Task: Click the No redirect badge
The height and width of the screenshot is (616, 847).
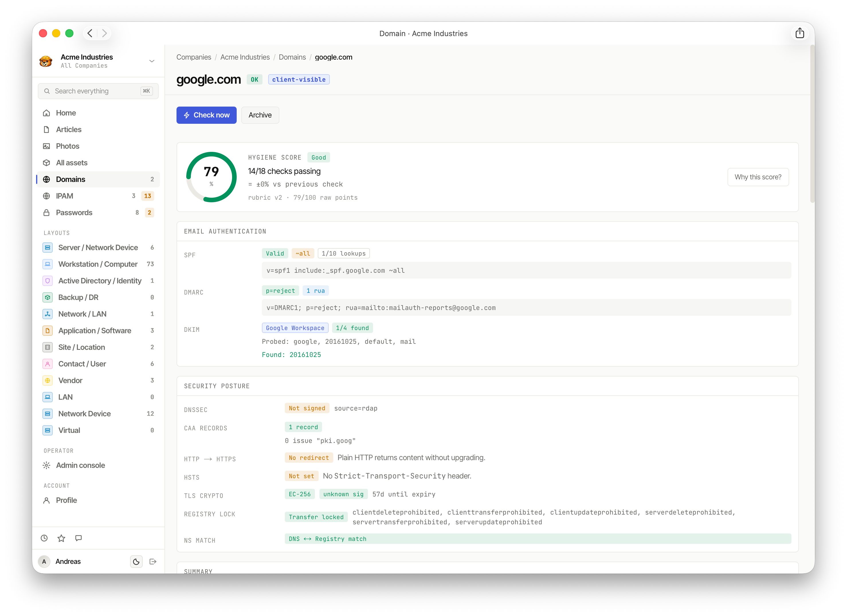Action: (x=309, y=458)
